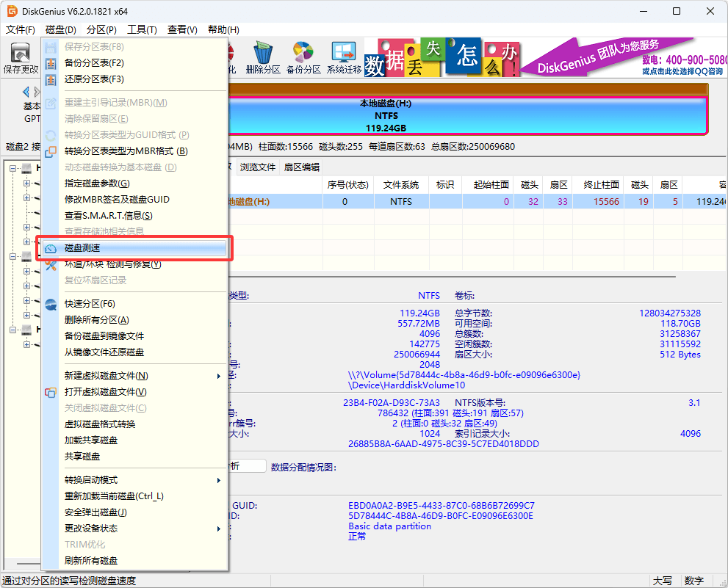
Task: Click the NTFS cell in partition row
Action: (401, 201)
